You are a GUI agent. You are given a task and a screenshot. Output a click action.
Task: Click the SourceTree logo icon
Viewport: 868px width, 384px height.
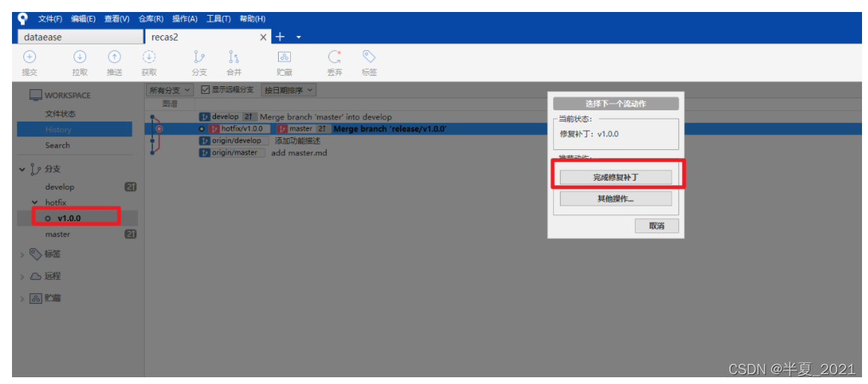pos(22,19)
